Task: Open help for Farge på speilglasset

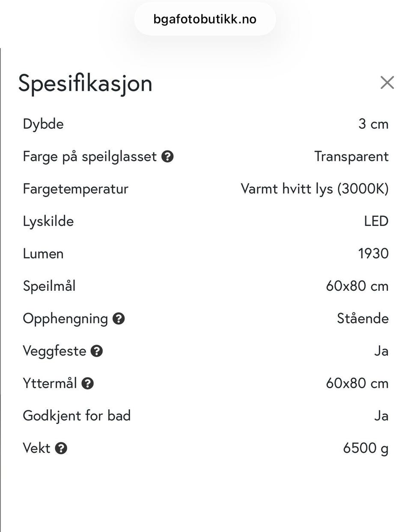Action: pyautogui.click(x=167, y=157)
